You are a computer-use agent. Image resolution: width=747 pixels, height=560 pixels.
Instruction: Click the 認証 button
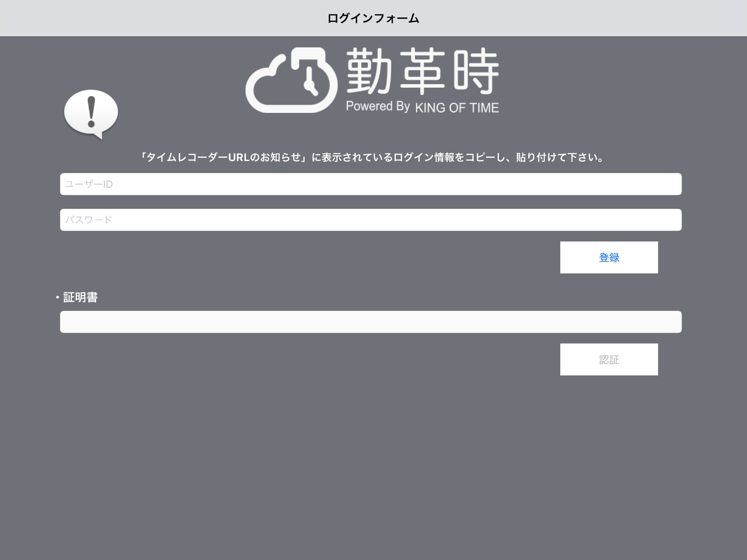609,359
